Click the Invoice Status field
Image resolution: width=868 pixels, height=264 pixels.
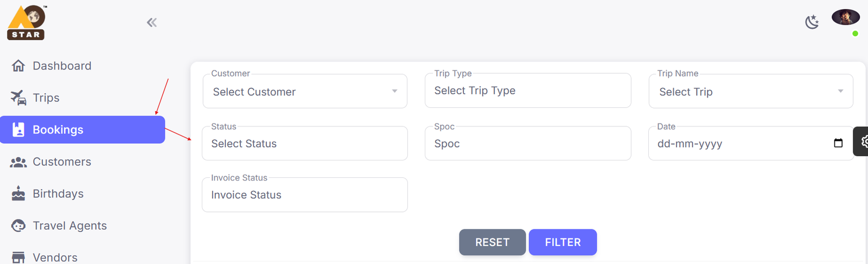(x=304, y=195)
